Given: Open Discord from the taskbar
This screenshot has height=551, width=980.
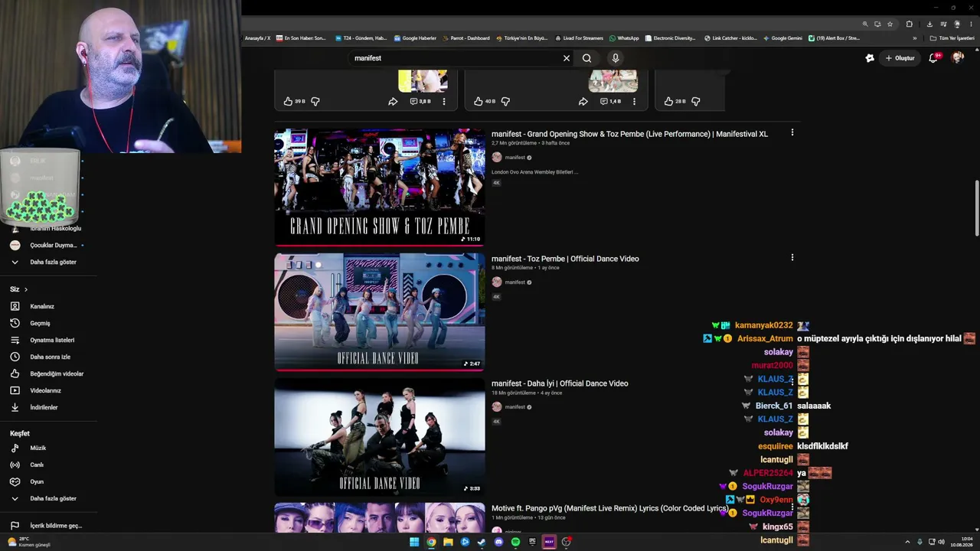Looking at the screenshot, I should click(498, 542).
